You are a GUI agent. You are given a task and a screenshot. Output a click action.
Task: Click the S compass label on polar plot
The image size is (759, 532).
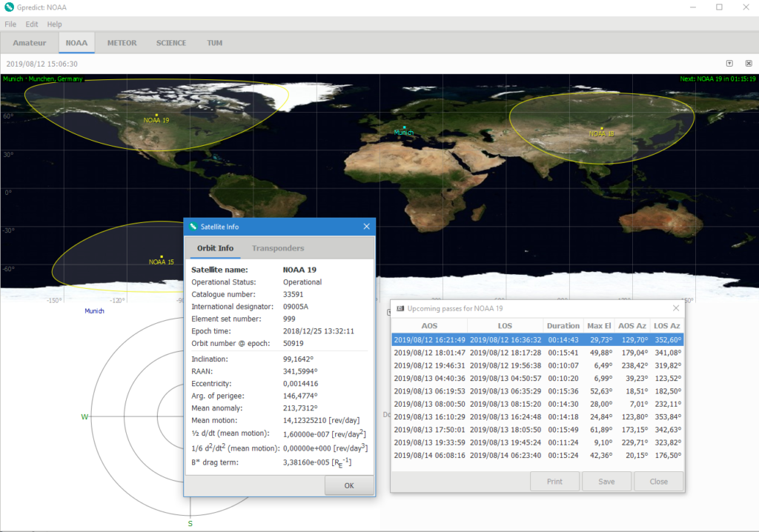(x=190, y=523)
